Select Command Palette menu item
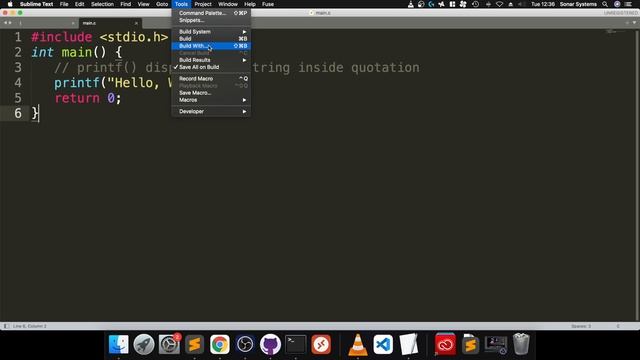 coord(211,13)
